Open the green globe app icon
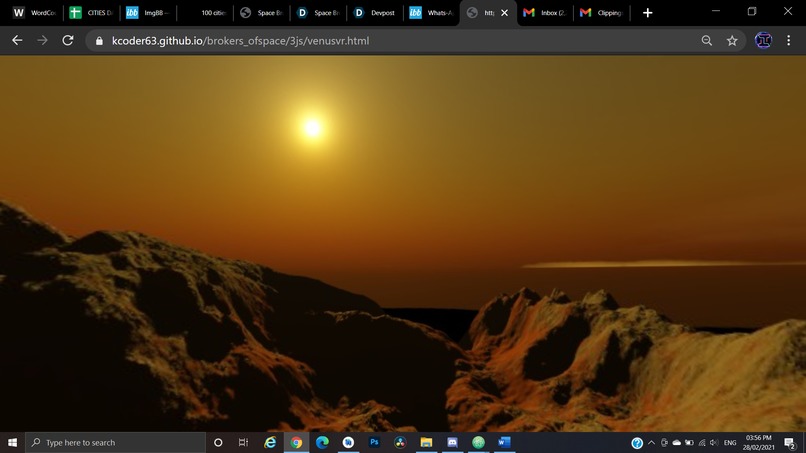806x453 pixels. (x=478, y=442)
